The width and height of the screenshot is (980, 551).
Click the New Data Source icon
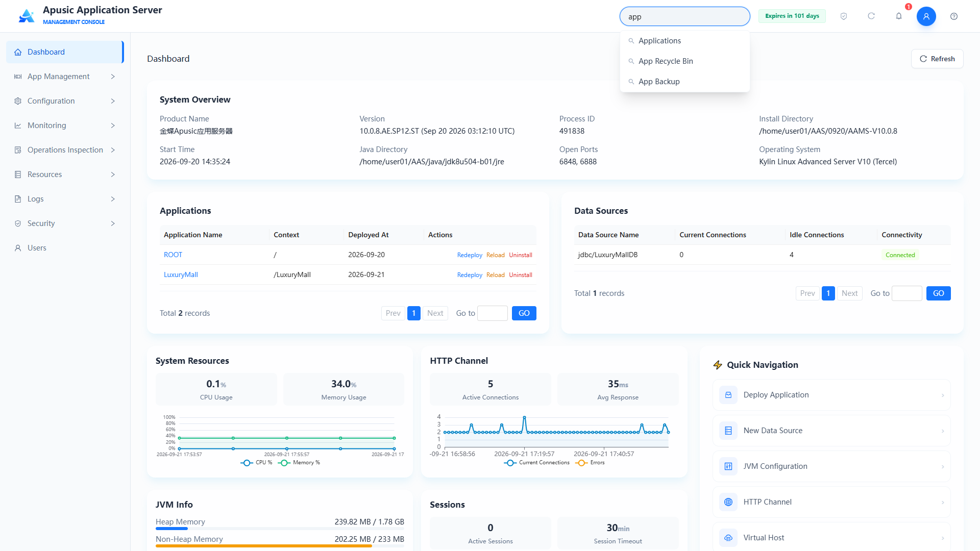728,431
